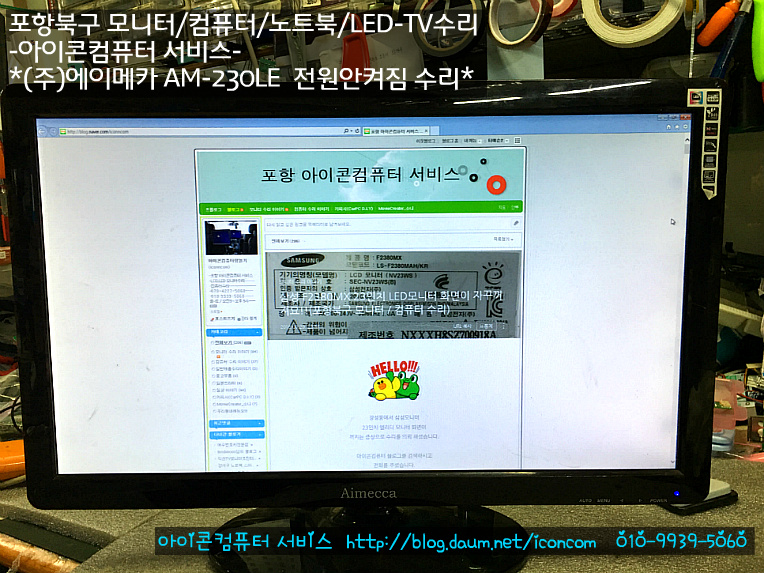Open the third green-bar menu with orange dot

pos(268,209)
